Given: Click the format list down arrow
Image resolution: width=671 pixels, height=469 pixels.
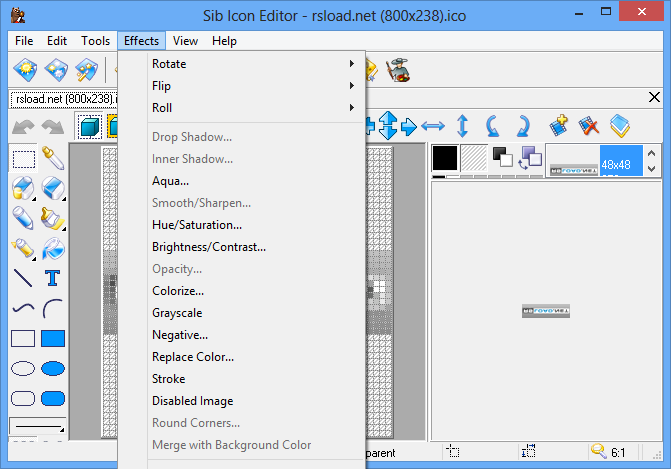Looking at the screenshot, I should (651, 169).
